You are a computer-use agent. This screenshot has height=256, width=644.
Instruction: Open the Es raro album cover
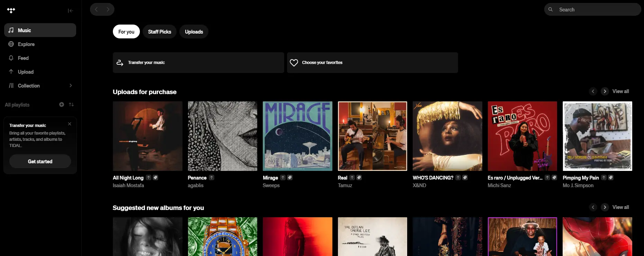[522, 136]
